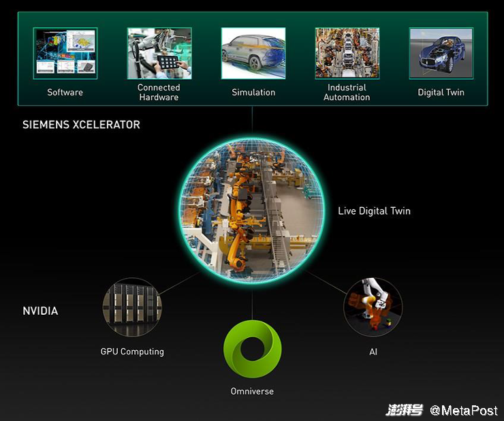Select the AI robot arm circle
This screenshot has height=421, width=504.
pyautogui.click(x=373, y=307)
